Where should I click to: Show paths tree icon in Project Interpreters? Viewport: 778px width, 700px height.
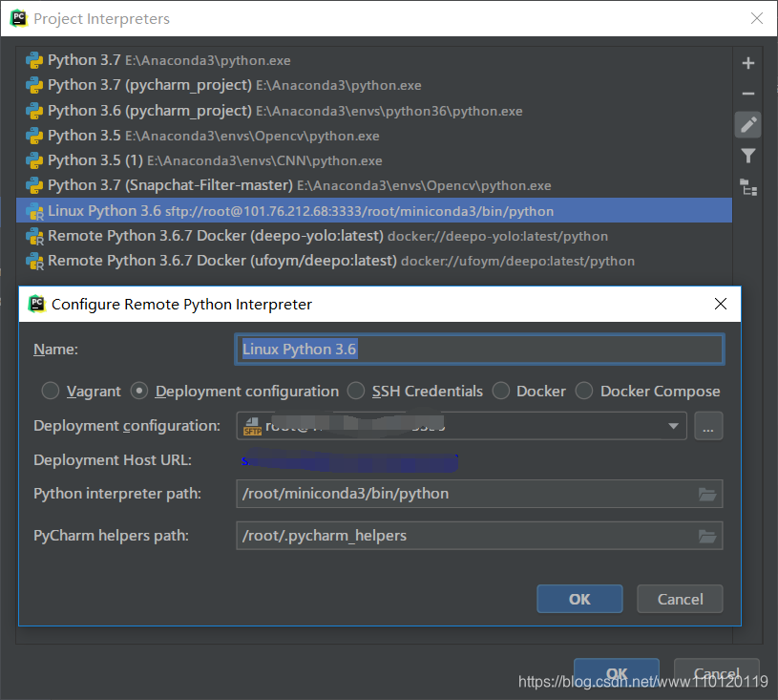[x=748, y=187]
